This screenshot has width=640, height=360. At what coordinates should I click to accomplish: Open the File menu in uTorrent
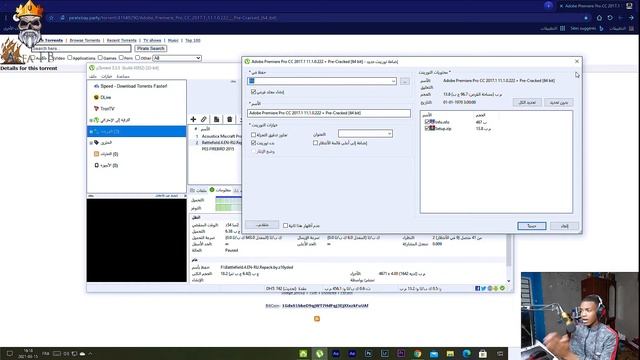93,76
